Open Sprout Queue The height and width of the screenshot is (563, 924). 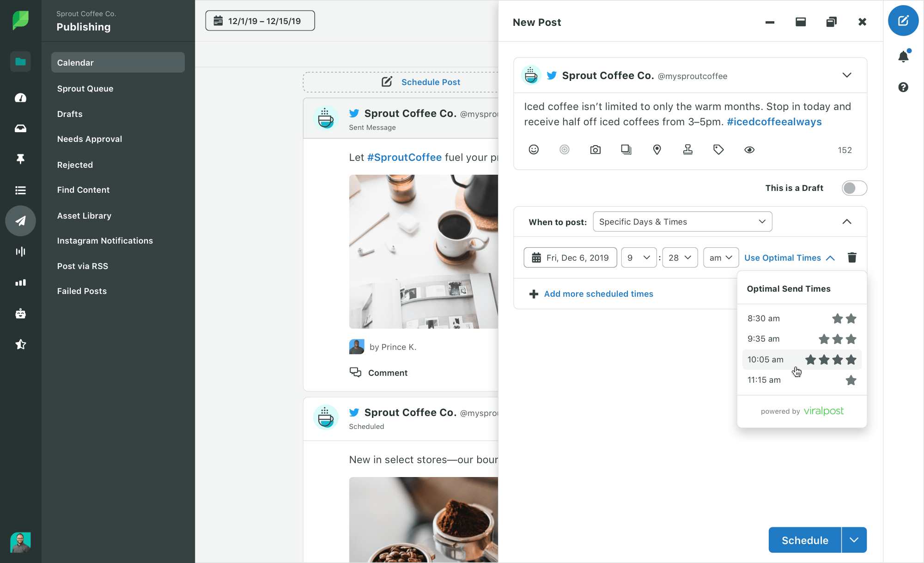coord(85,88)
